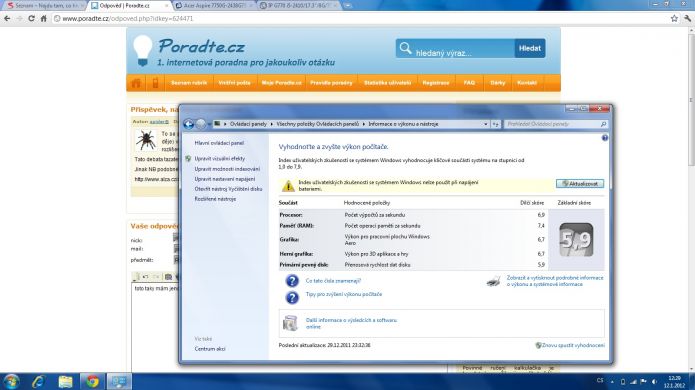Click the Chrome address bar URL
Screen dimensions: 695x390
tap(128, 19)
